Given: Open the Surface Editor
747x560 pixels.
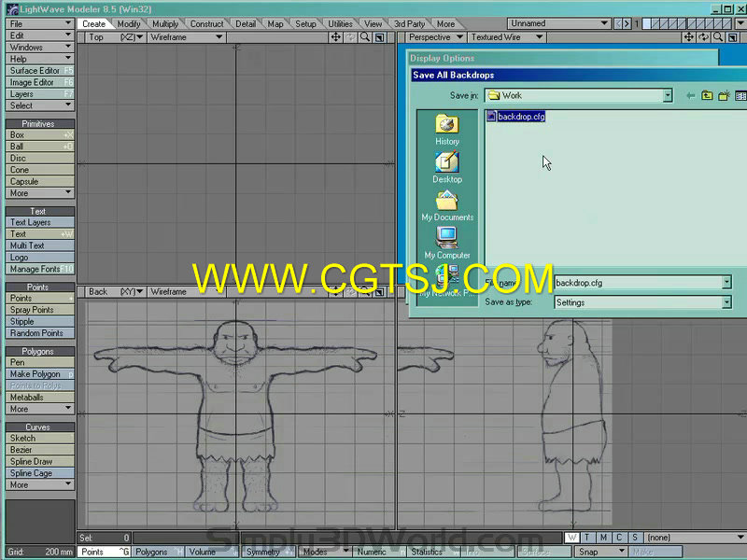Looking at the screenshot, I should pos(40,71).
